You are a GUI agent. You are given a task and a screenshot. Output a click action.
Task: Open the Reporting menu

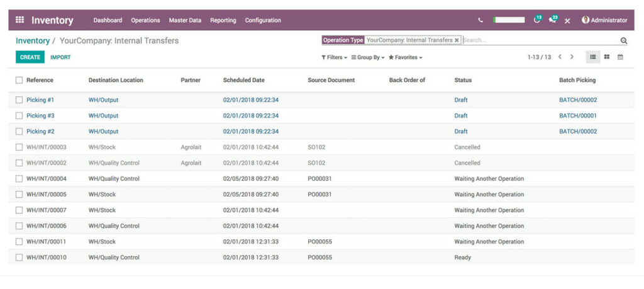coord(223,20)
